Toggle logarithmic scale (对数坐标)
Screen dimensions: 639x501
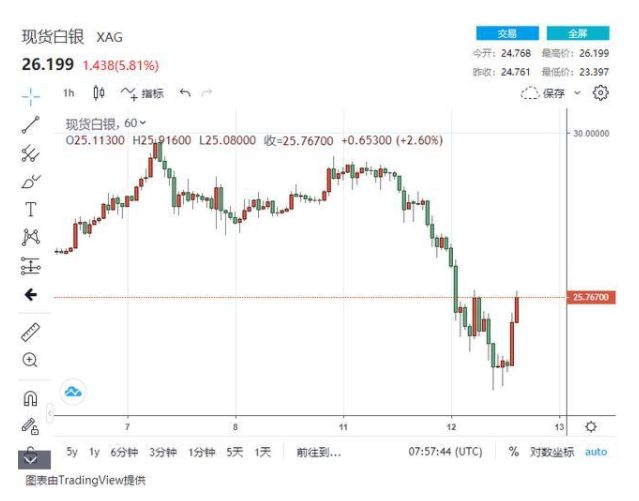point(552,452)
